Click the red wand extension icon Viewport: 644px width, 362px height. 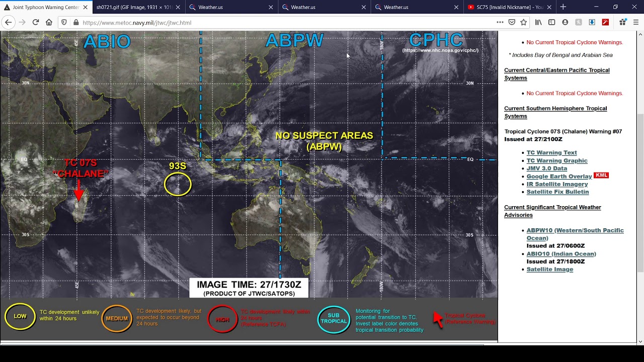pyautogui.click(x=605, y=22)
